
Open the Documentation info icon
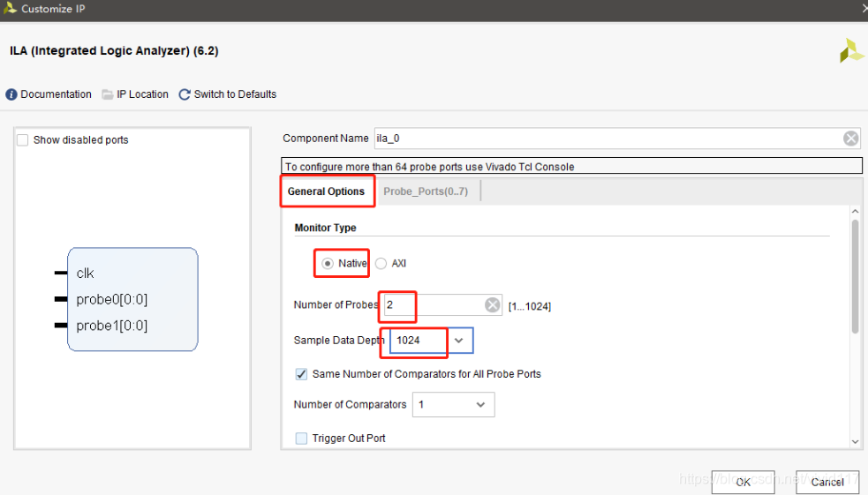[11, 94]
